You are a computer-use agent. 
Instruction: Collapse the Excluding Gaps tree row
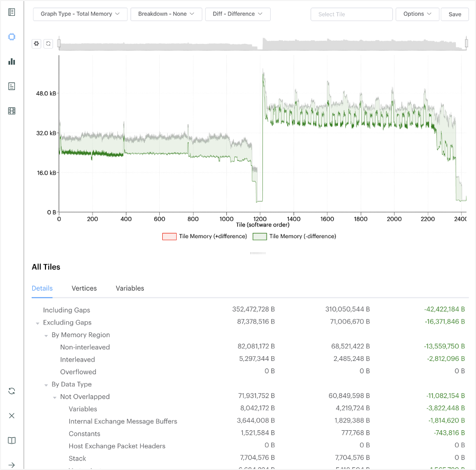point(38,322)
